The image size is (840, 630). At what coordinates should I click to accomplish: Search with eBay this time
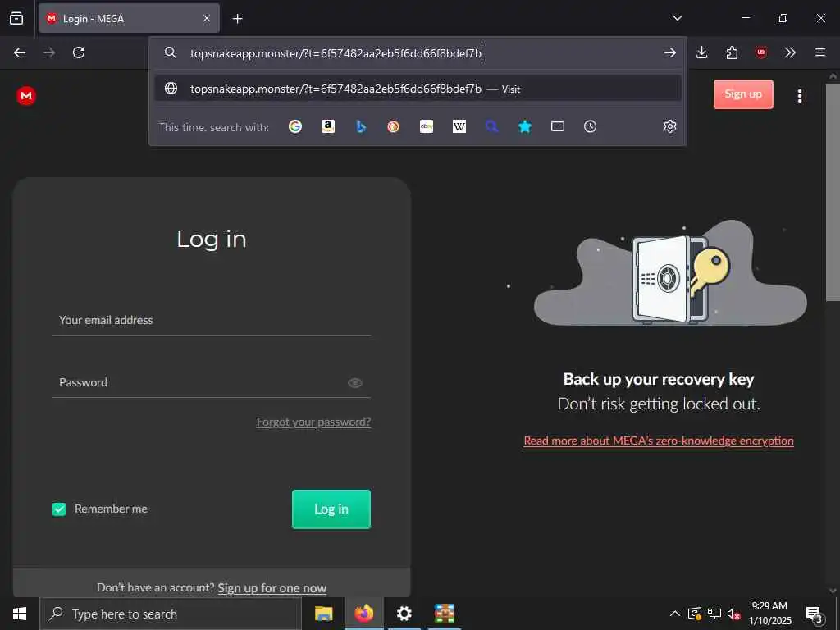427,126
